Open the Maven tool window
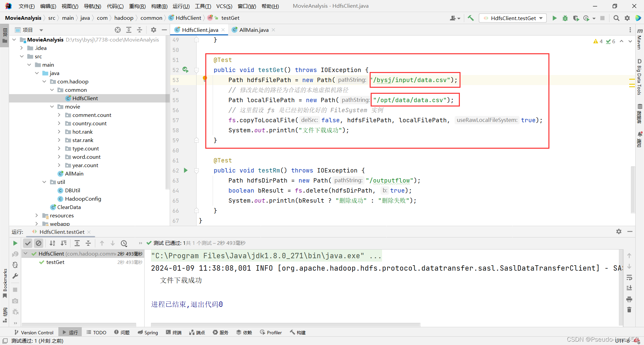 640,39
